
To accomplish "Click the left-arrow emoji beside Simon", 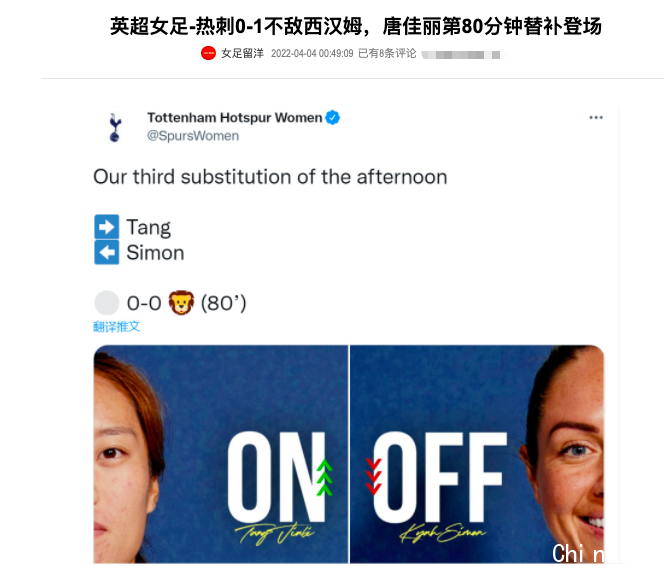I will tap(107, 252).
